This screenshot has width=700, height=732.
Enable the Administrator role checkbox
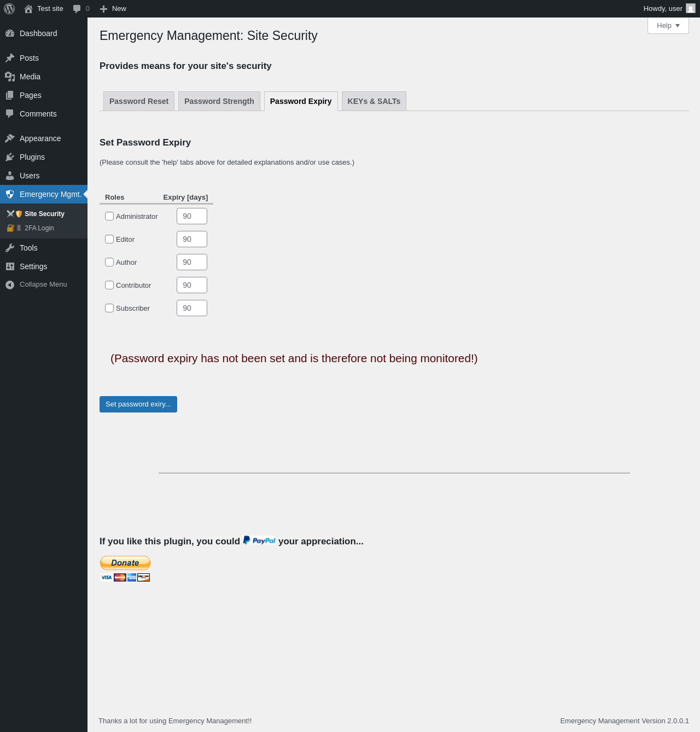(x=109, y=216)
